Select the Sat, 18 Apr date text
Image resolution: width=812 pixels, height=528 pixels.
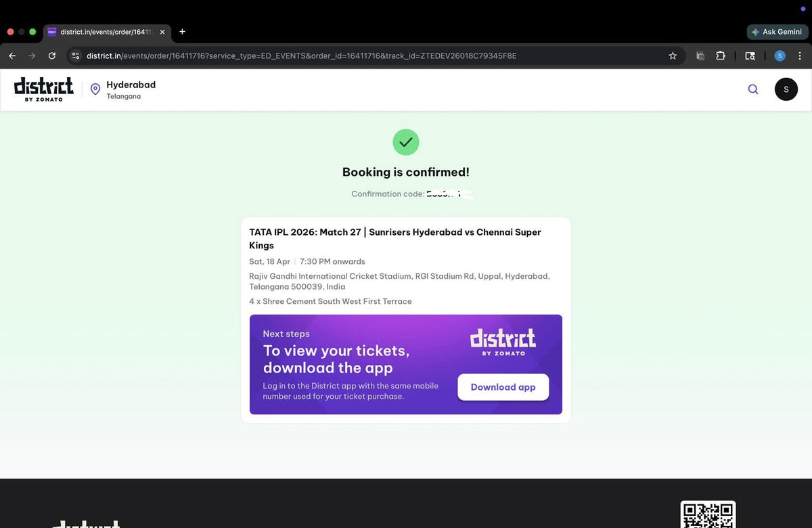click(269, 261)
